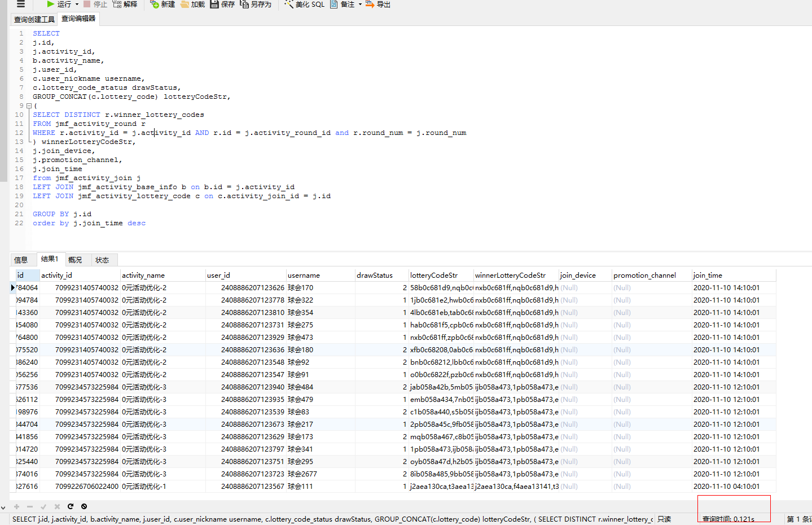Click the user_id column header
Image resolution: width=812 pixels, height=525 pixels.
(246, 275)
